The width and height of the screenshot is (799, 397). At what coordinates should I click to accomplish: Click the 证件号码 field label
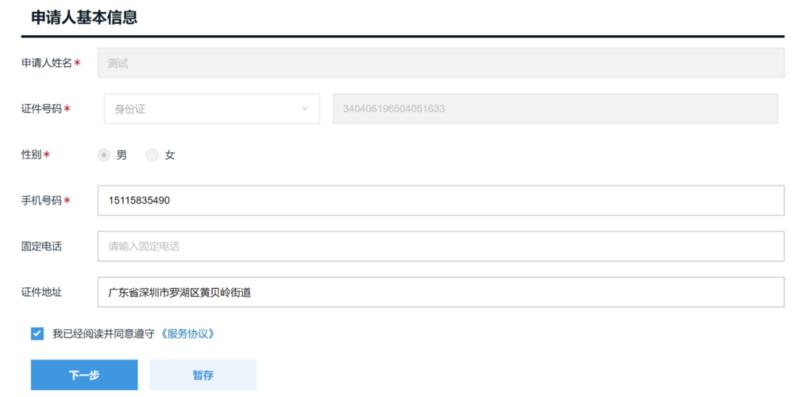41,109
